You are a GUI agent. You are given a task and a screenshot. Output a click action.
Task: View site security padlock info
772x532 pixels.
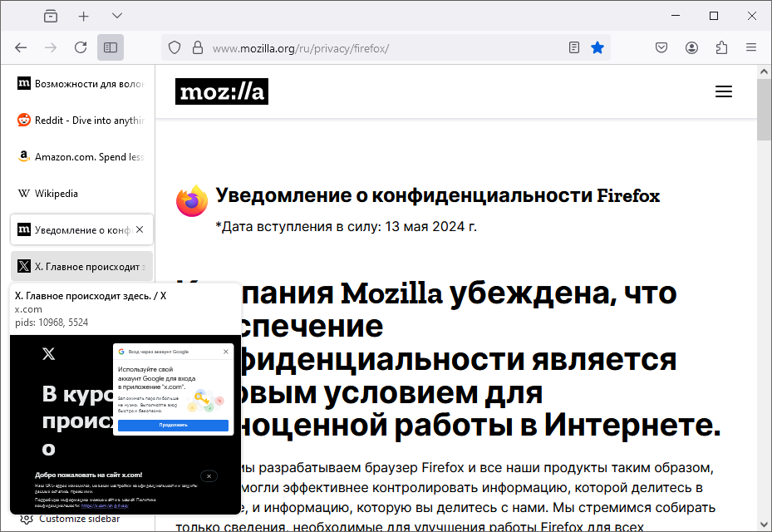(198, 47)
